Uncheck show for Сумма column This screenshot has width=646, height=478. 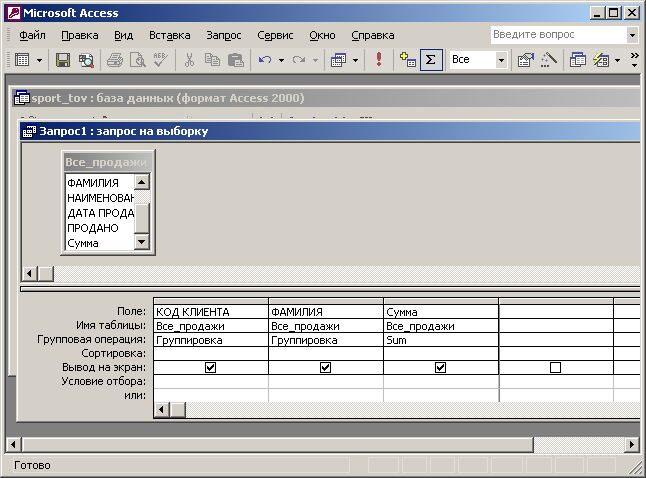pos(440,367)
